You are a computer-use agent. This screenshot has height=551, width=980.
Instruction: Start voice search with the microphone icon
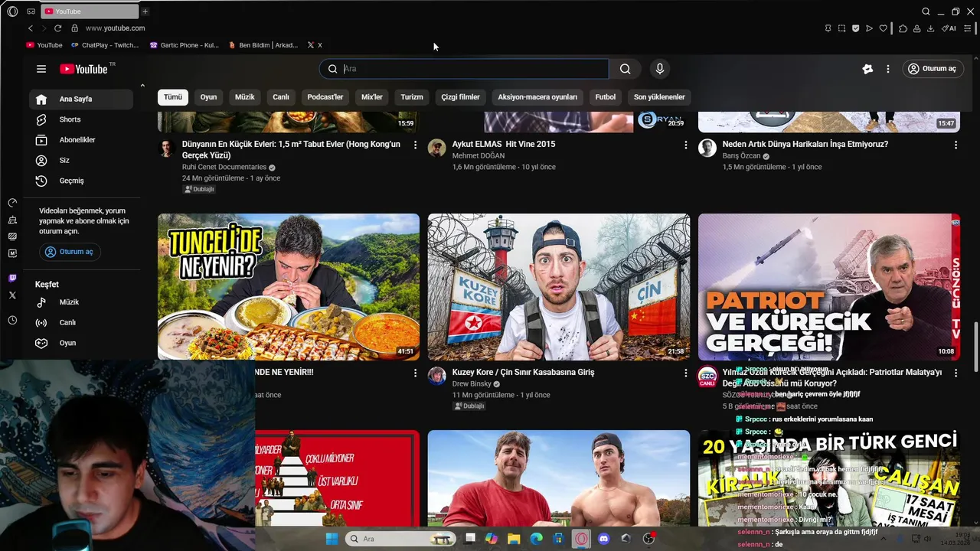660,69
